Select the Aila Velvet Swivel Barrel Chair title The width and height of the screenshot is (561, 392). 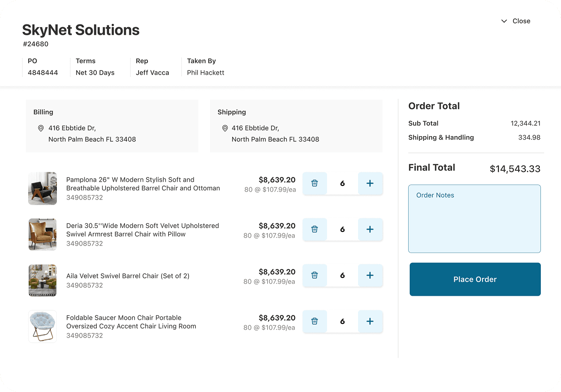[x=128, y=276]
